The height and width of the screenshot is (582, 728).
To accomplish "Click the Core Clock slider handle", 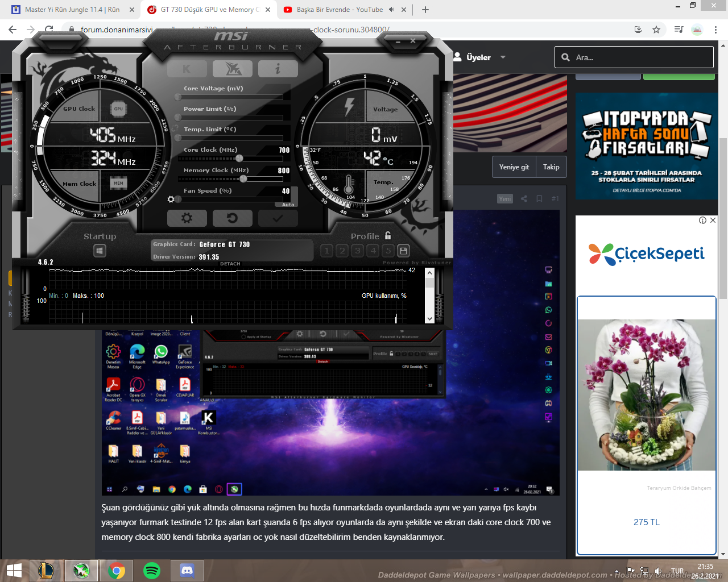I will click(x=239, y=159).
